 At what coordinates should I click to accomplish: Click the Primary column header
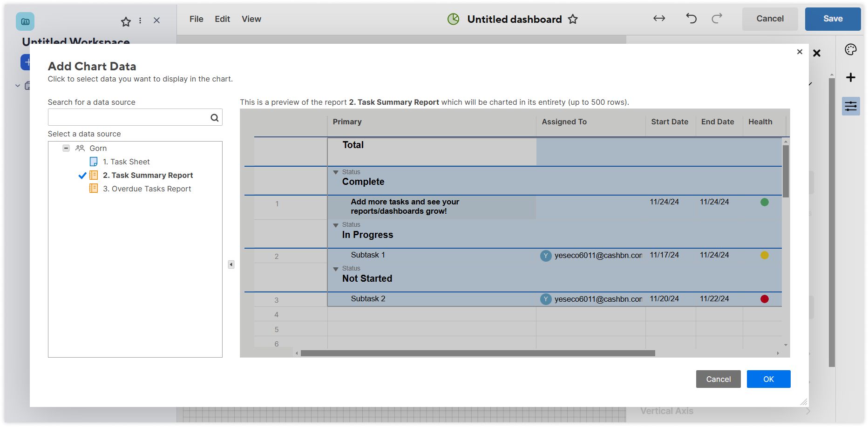[432, 122]
